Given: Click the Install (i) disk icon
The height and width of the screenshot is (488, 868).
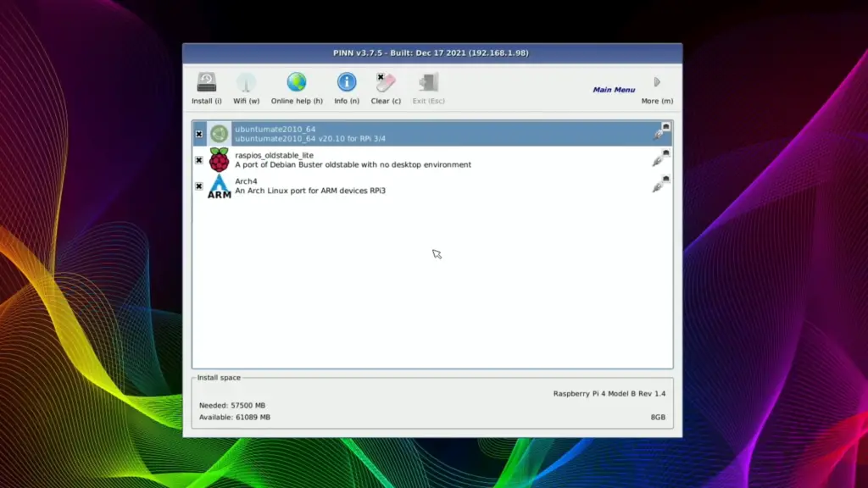Looking at the screenshot, I should point(207,82).
